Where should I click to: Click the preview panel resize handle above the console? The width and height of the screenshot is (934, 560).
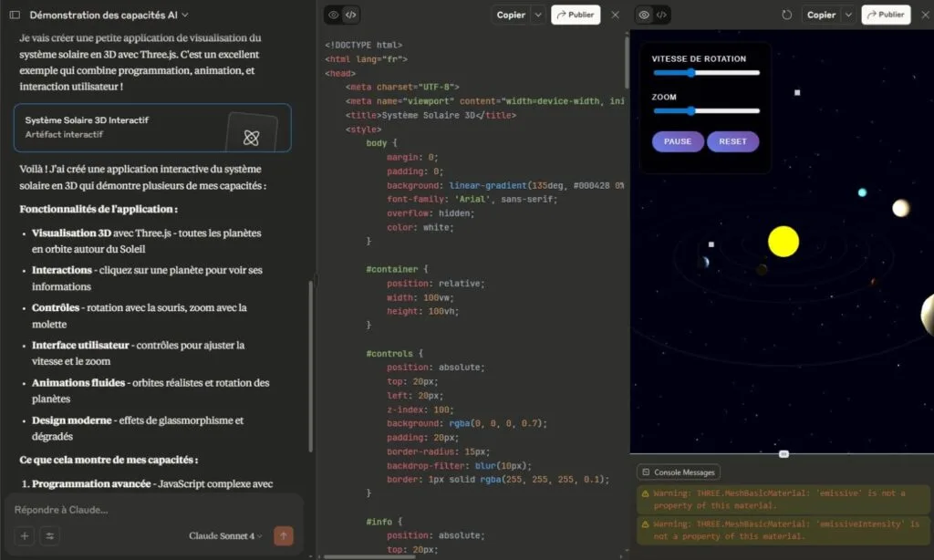coord(784,454)
